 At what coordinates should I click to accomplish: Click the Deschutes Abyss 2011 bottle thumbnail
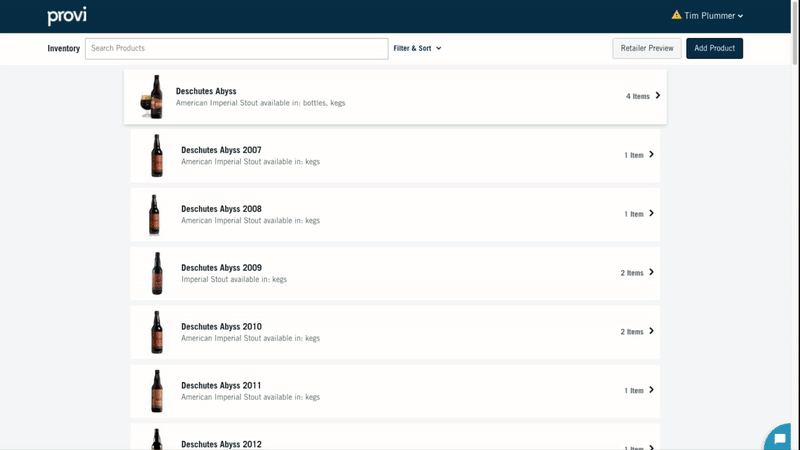pyautogui.click(x=157, y=391)
